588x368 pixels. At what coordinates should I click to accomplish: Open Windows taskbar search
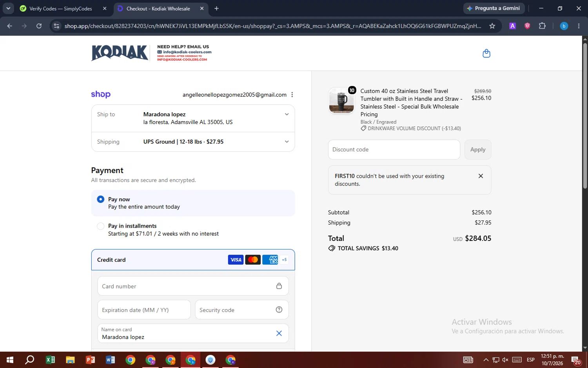30,360
